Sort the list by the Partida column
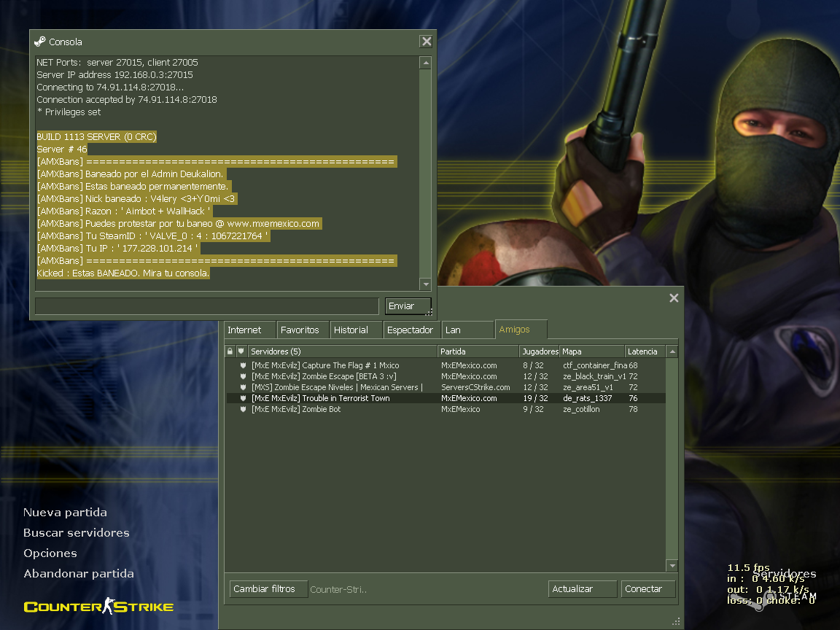The height and width of the screenshot is (630, 840). point(478,351)
